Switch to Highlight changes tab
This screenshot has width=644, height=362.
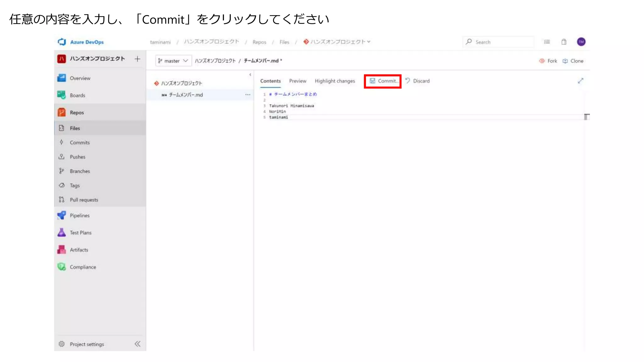335,81
